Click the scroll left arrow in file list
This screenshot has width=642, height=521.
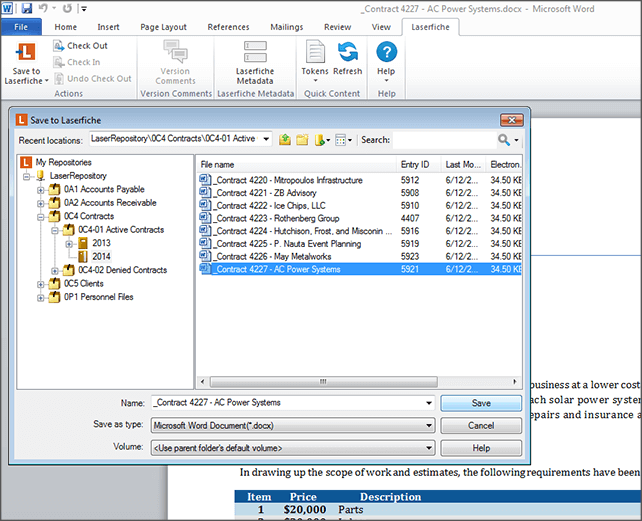[203, 382]
